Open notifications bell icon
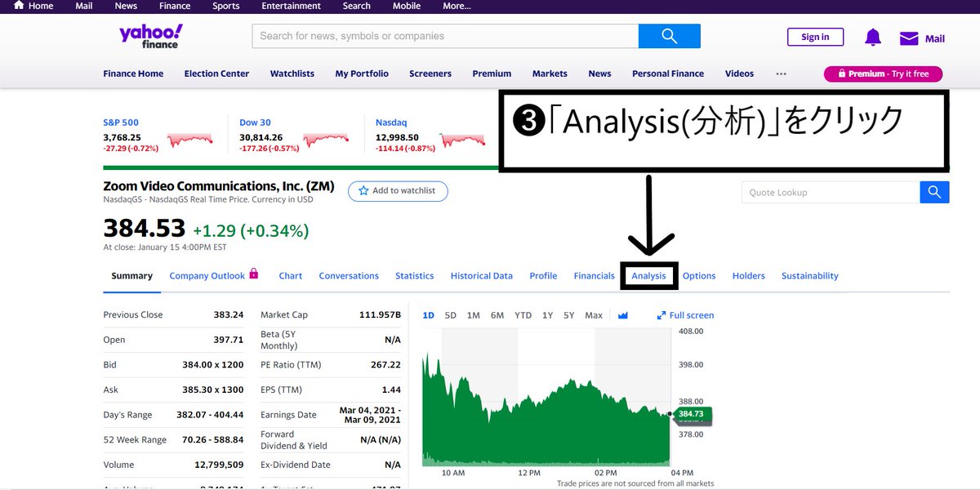The height and width of the screenshot is (490, 980). coord(873,38)
